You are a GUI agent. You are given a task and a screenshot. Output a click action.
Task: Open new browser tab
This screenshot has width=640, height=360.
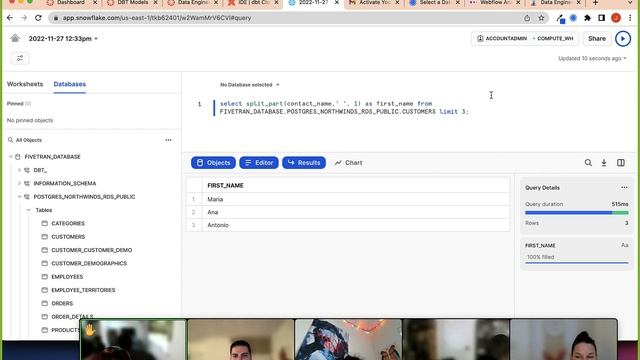pos(596,3)
